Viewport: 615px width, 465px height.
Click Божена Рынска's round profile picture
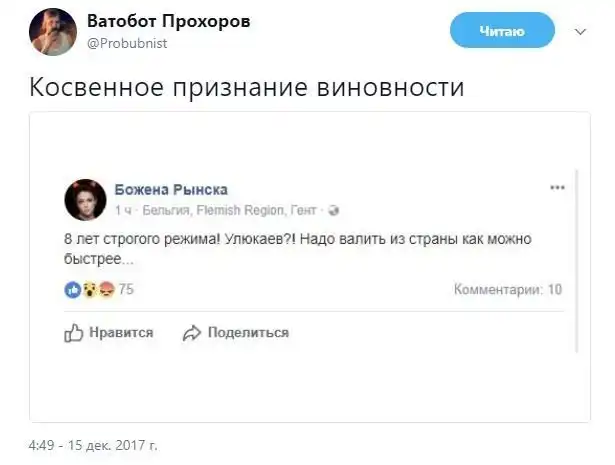coord(86,199)
